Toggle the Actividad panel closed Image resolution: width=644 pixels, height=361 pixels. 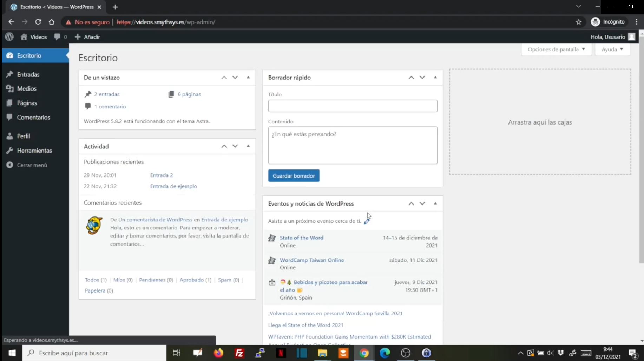click(248, 146)
